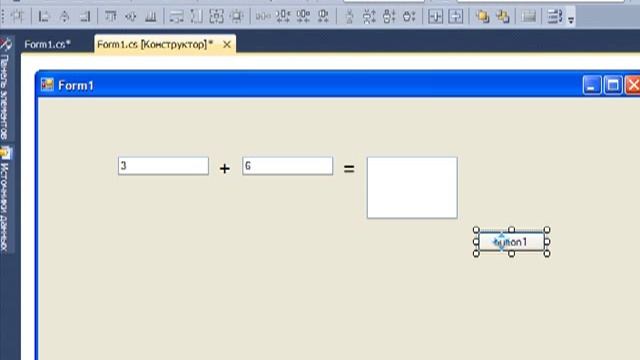640x360 pixels.
Task: Close the Form1.cs [Конструктор] tab
Action: coord(227,44)
